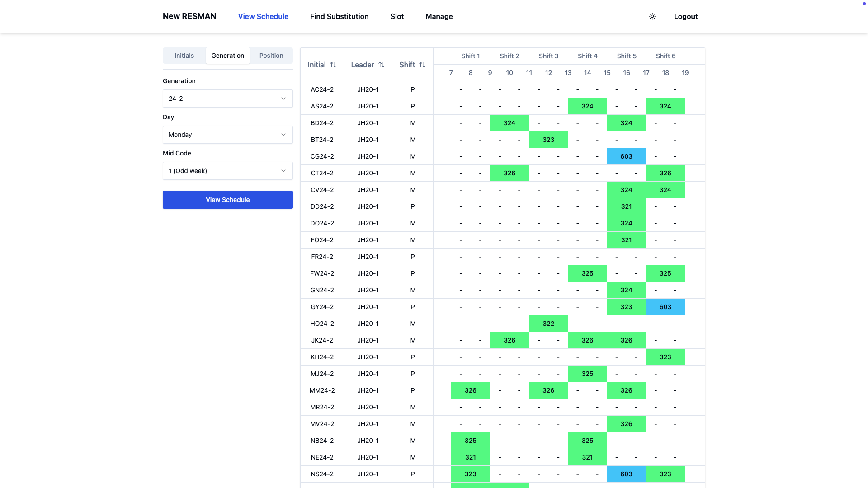Open the Day dropdown showing Monday
The height and width of the screenshot is (488, 868).
227,135
